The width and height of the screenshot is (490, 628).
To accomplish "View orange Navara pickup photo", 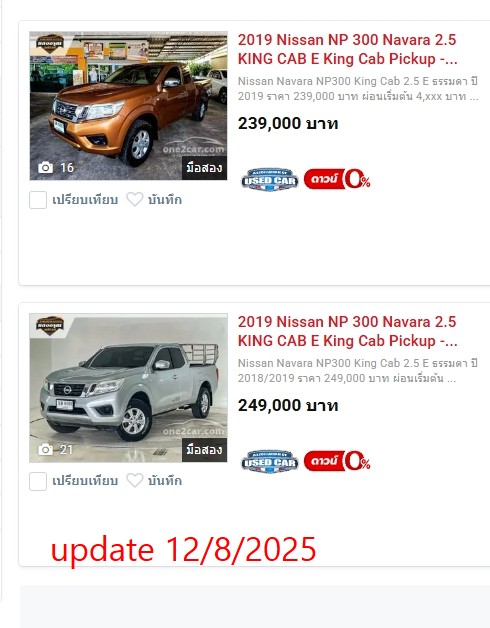I will tap(128, 106).
